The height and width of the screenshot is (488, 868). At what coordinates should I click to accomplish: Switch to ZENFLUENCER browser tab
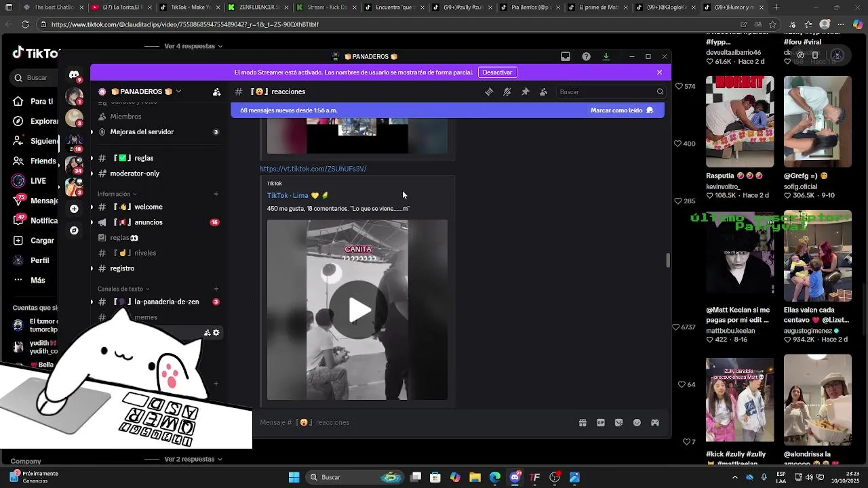[x=258, y=7]
